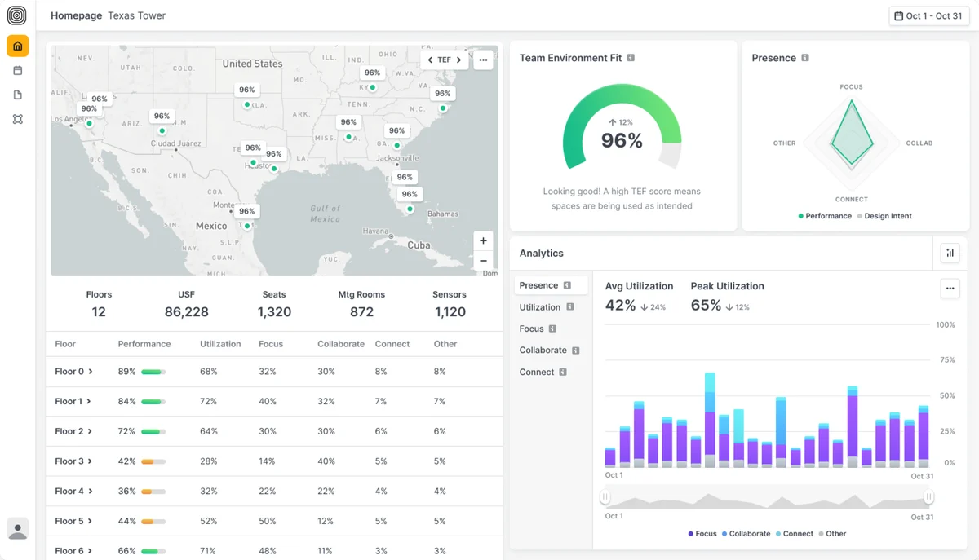Image resolution: width=979 pixels, height=560 pixels.
Task: Click the Floor 0 performance progress bar
Action: [153, 372]
